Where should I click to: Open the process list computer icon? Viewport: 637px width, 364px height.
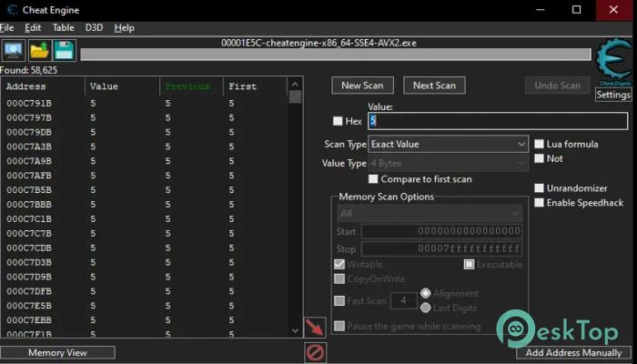tap(14, 51)
